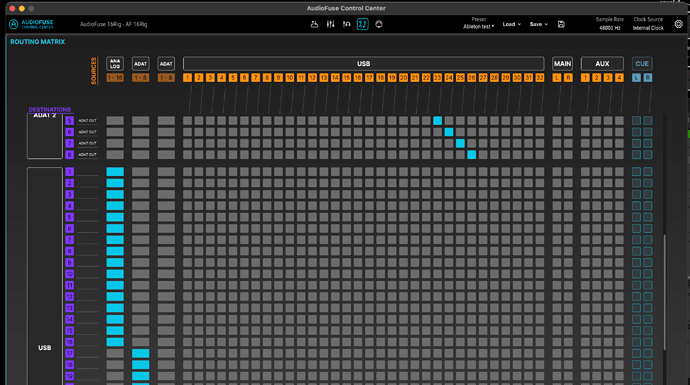
Task: Select the ANALOG sources group header
Action: point(115,64)
